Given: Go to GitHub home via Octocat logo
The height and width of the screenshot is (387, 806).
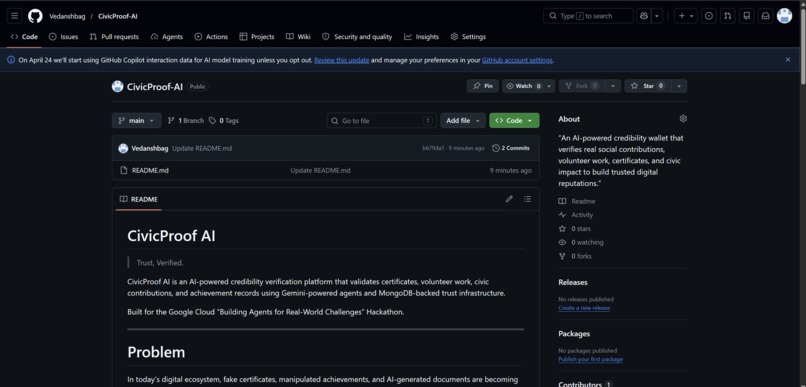Looking at the screenshot, I should 35,16.
